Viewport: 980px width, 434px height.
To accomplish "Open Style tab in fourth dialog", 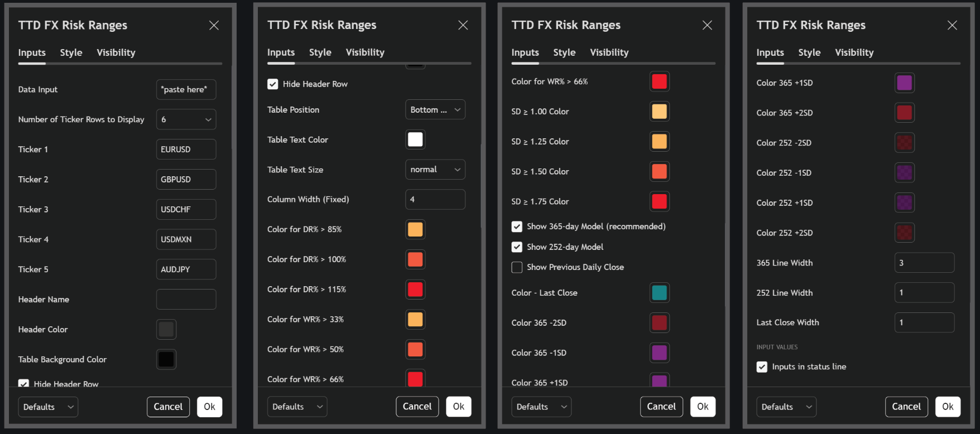I will click(809, 52).
